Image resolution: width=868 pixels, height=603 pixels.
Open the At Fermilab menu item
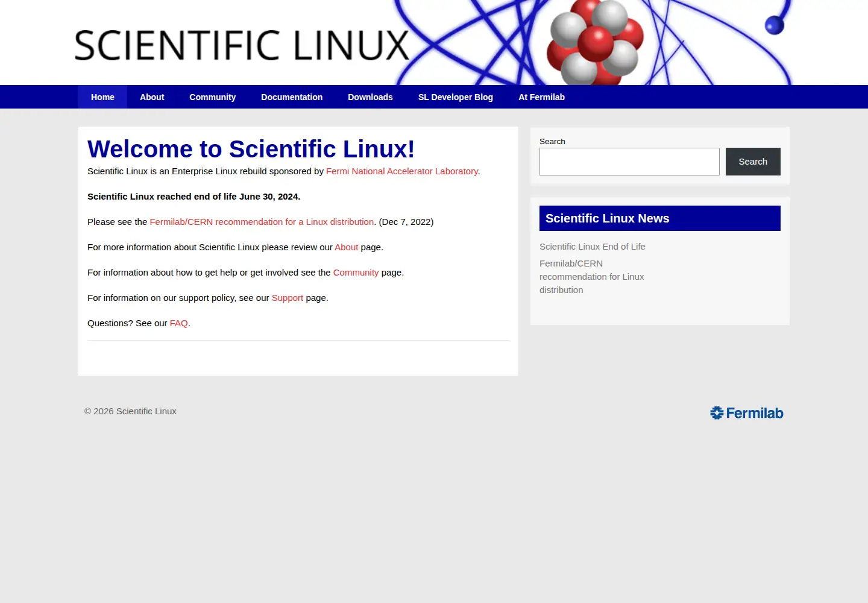pos(542,97)
